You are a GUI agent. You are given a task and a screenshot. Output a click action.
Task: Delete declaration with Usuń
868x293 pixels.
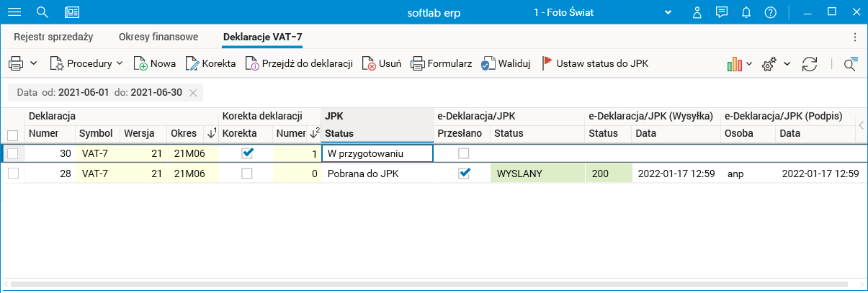click(x=369, y=64)
